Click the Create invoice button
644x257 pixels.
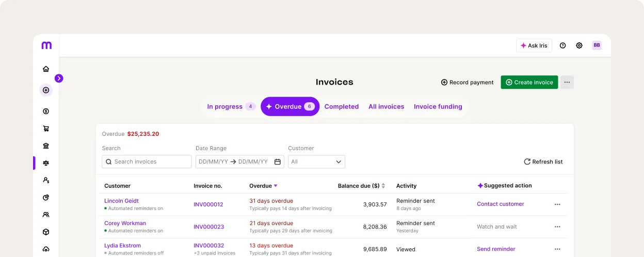coord(529,83)
